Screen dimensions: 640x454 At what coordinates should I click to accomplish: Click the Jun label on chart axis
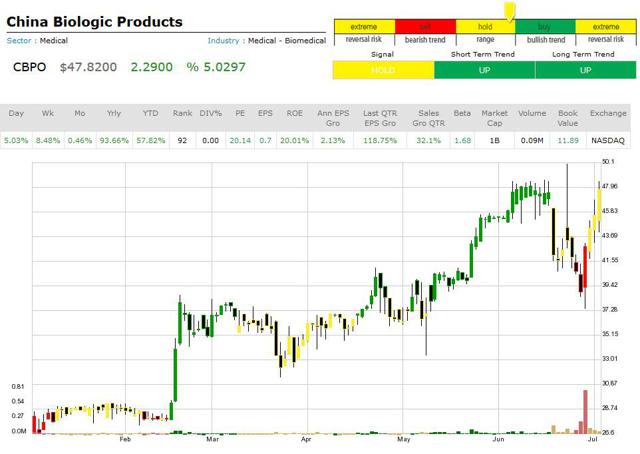pos(498,439)
